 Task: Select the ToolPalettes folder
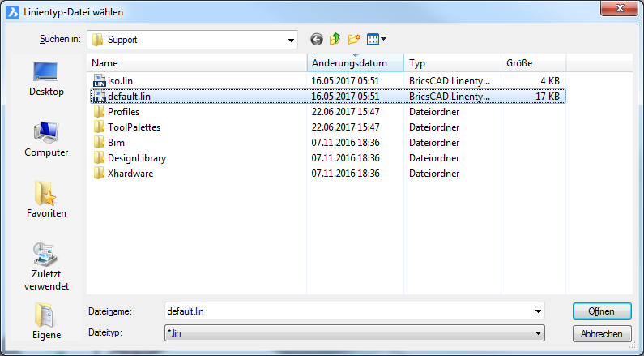(x=133, y=127)
